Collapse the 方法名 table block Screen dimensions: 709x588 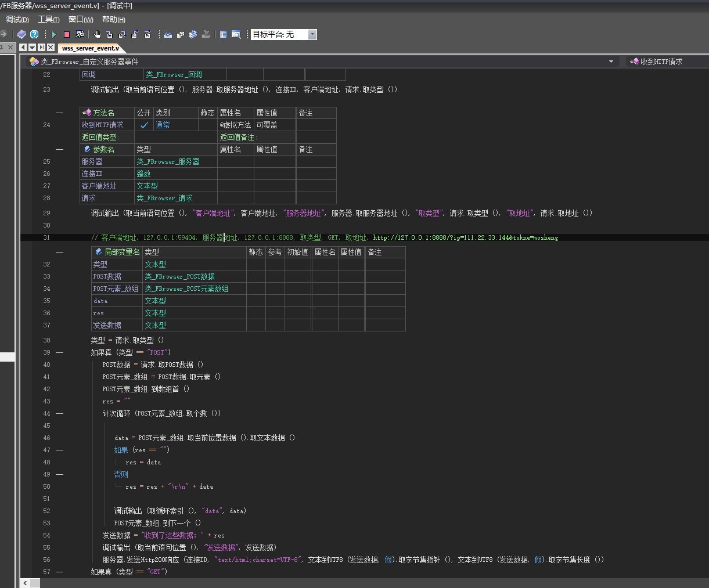60,113
